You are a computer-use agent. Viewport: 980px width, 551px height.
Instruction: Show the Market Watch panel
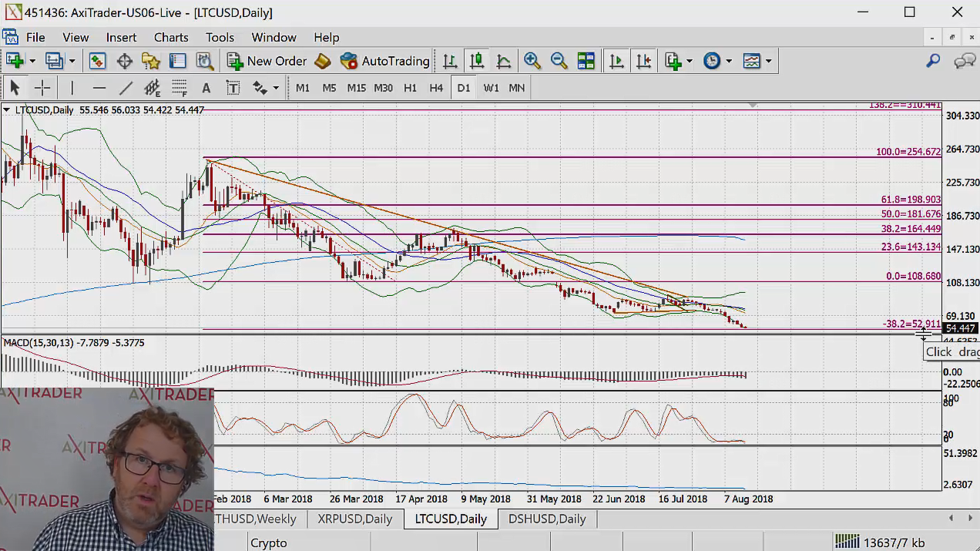pyautogui.click(x=97, y=61)
